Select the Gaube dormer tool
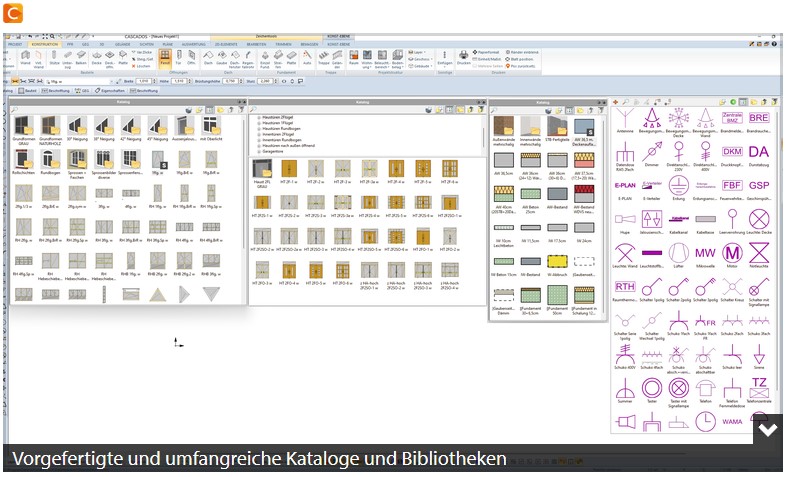This screenshot has width=786, height=477. pyautogui.click(x=222, y=58)
